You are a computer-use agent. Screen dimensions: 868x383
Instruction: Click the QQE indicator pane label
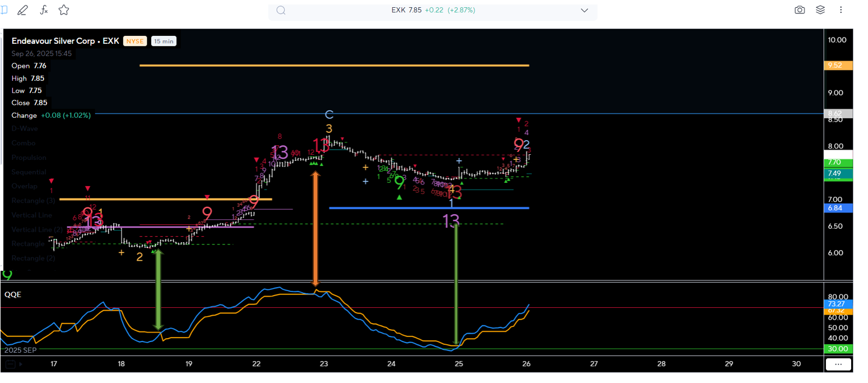(13, 294)
